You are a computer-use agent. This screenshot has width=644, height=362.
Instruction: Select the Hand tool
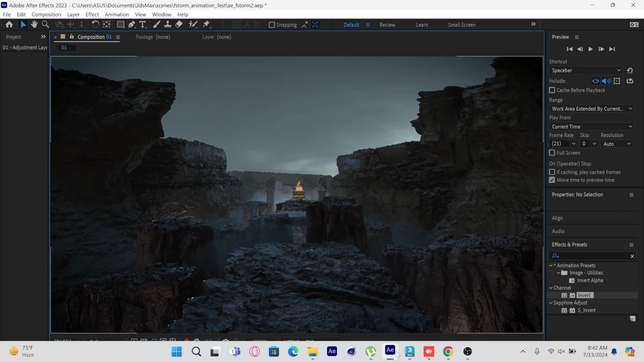pyautogui.click(x=34, y=24)
